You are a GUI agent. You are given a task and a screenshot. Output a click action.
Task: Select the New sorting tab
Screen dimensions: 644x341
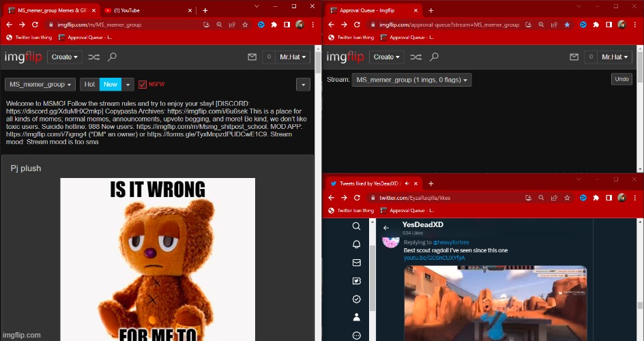point(111,84)
